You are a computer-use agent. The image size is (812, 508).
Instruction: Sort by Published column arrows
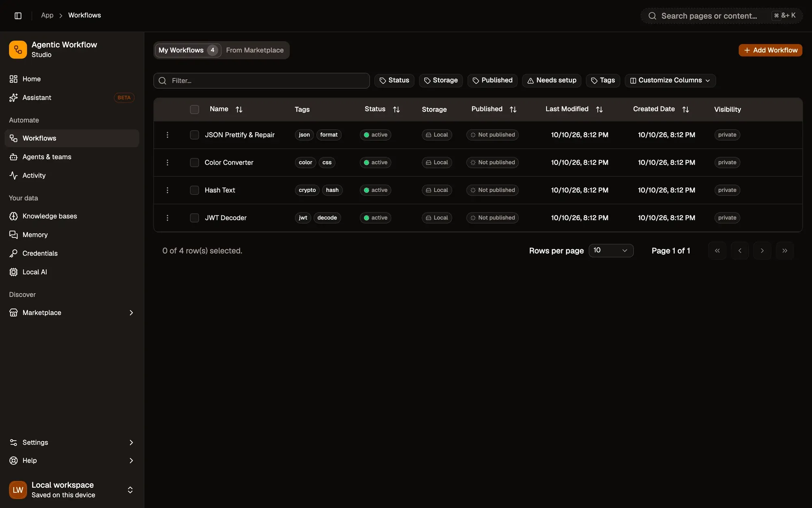(x=513, y=109)
